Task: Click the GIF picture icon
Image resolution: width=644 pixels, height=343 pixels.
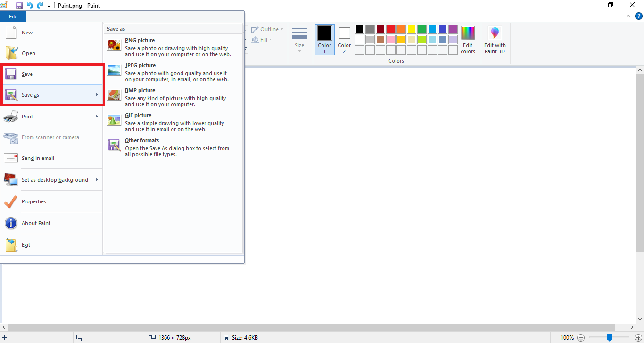Action: (x=114, y=120)
